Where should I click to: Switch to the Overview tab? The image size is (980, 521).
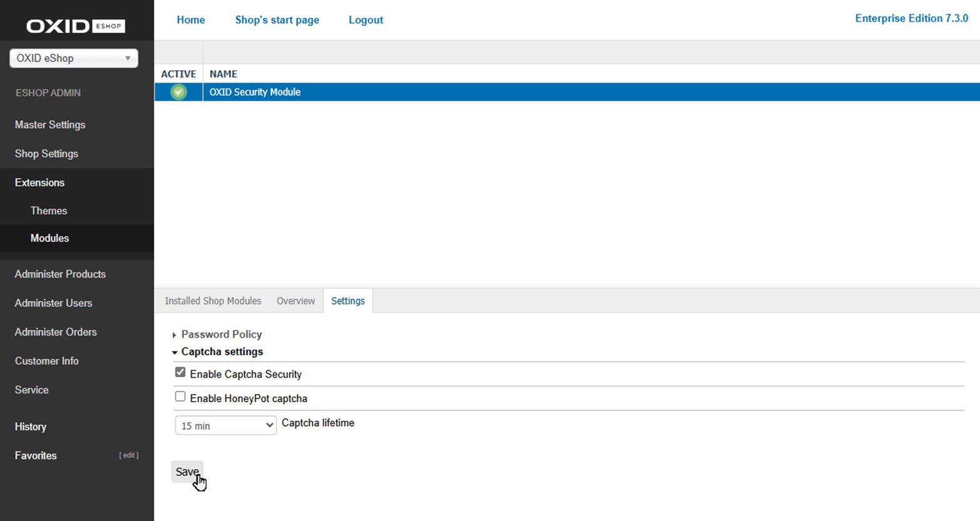click(295, 301)
